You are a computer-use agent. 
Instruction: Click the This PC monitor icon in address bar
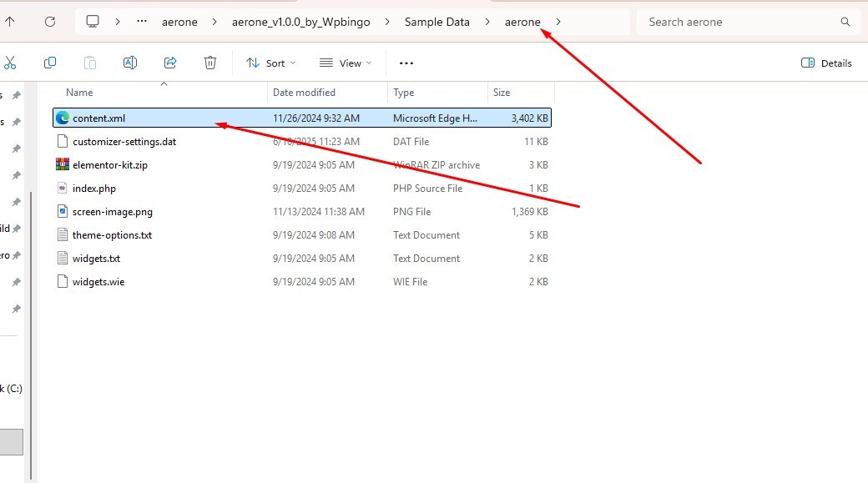point(93,22)
